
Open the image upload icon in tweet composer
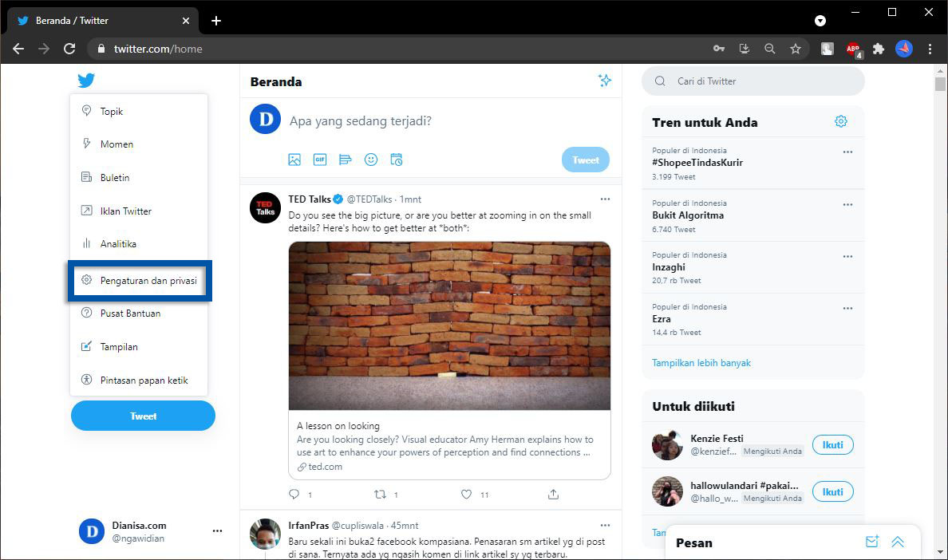point(294,160)
